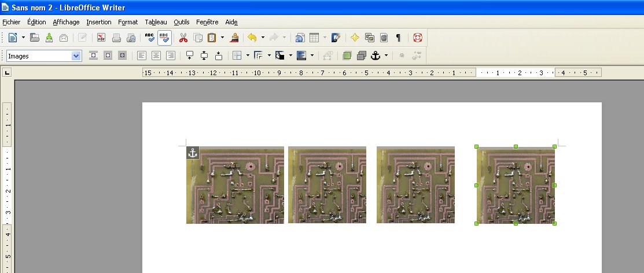Click the Bring to Front icon
Viewport: 644px width, 273px height.
(x=347, y=56)
